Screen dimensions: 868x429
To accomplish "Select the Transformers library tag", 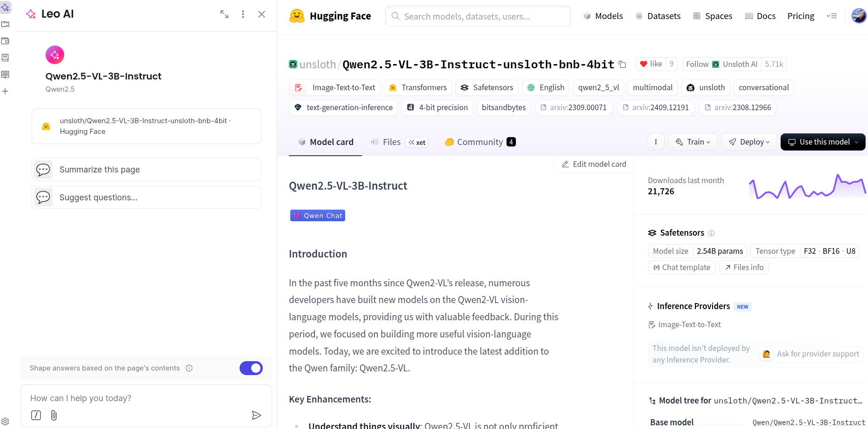I will (x=418, y=87).
